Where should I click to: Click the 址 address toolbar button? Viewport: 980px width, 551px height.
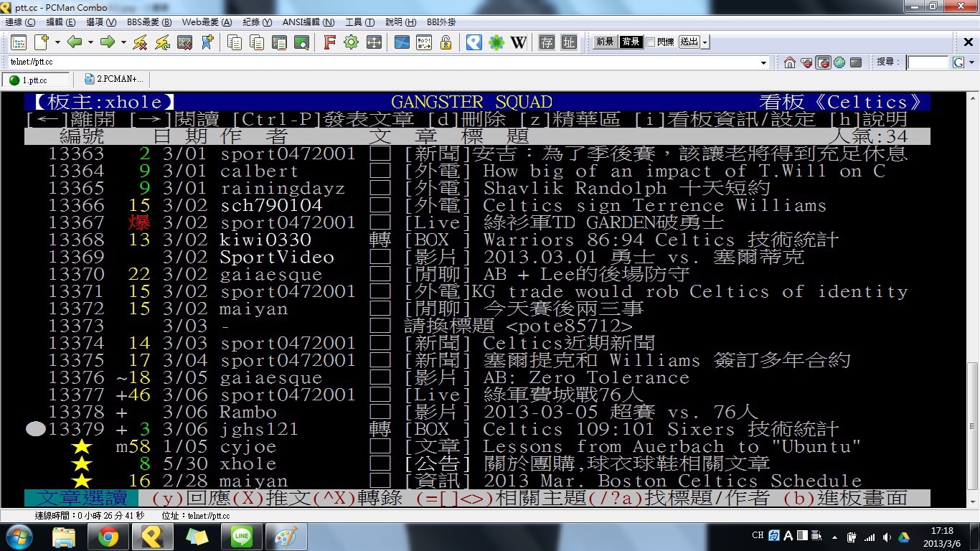pos(569,42)
